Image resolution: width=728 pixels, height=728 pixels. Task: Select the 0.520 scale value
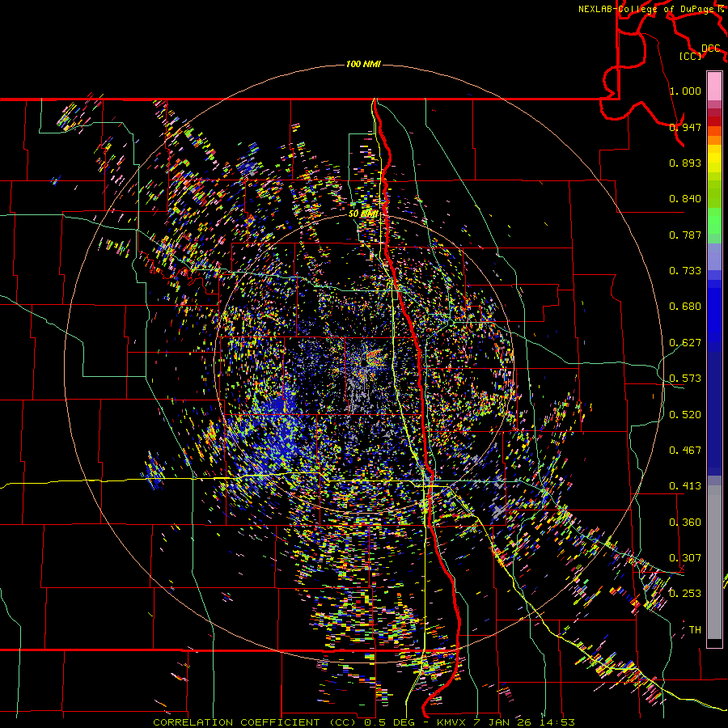point(685,414)
